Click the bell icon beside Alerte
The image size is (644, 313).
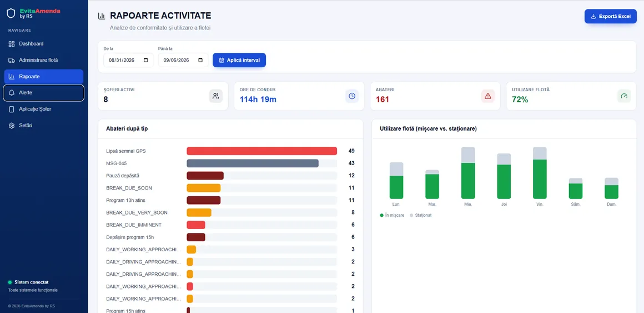[x=12, y=93]
